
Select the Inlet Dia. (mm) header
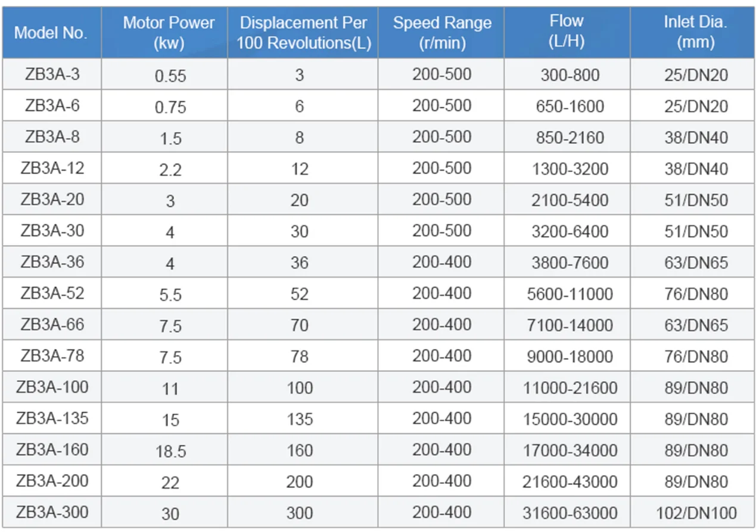click(x=696, y=33)
